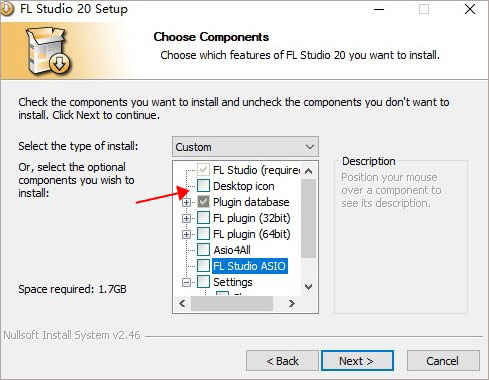Tick the FL Studio ASIO checkbox

point(203,266)
